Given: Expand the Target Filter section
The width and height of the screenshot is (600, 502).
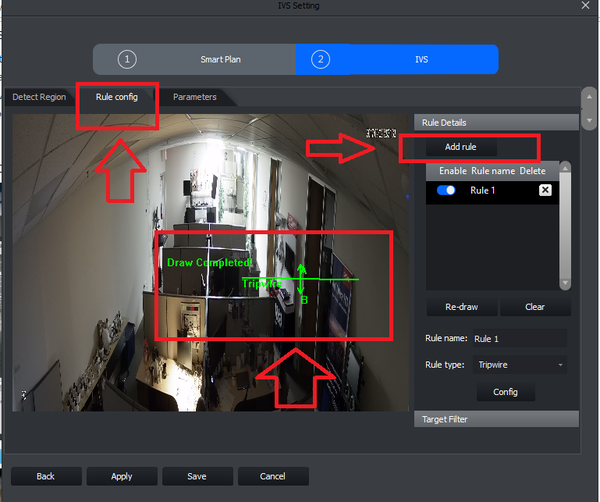Looking at the screenshot, I should tap(496, 419).
